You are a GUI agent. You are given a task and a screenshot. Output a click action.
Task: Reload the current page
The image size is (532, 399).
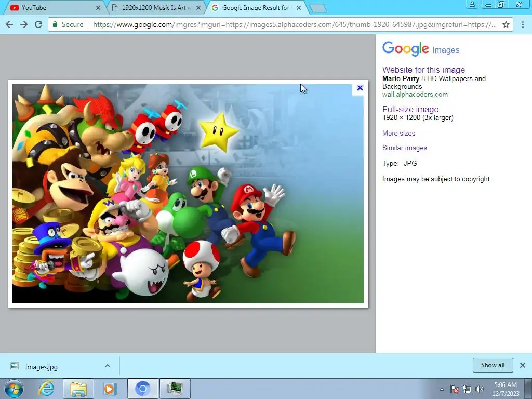38,24
